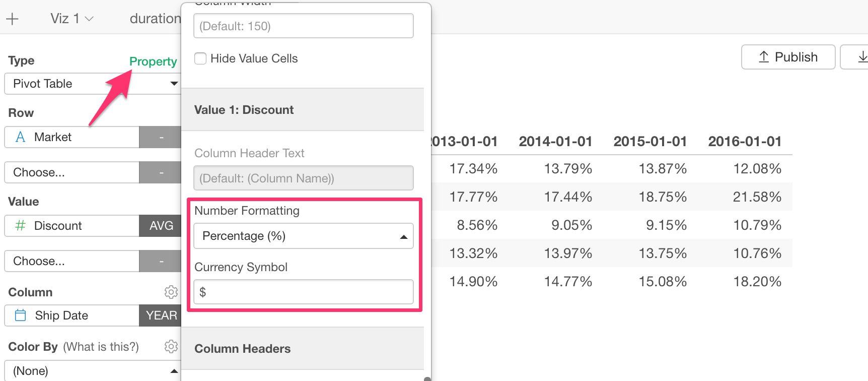Open the Column settings gear icon

click(x=171, y=292)
